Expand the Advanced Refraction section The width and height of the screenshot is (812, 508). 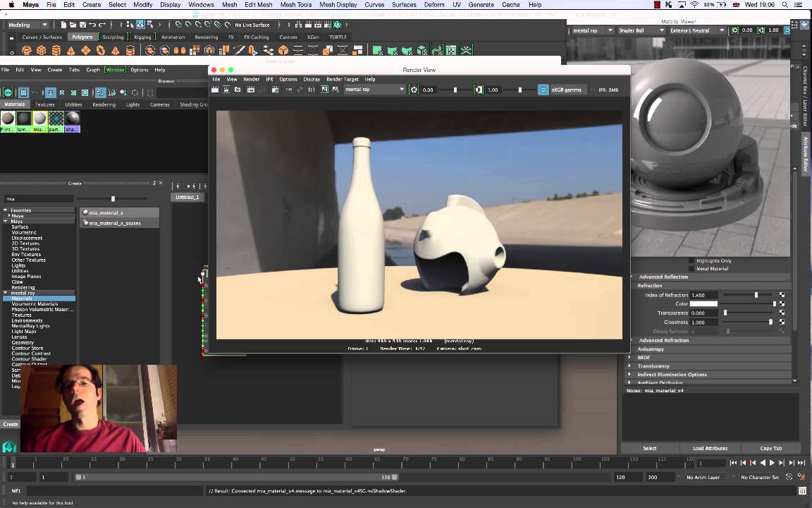[663, 341]
